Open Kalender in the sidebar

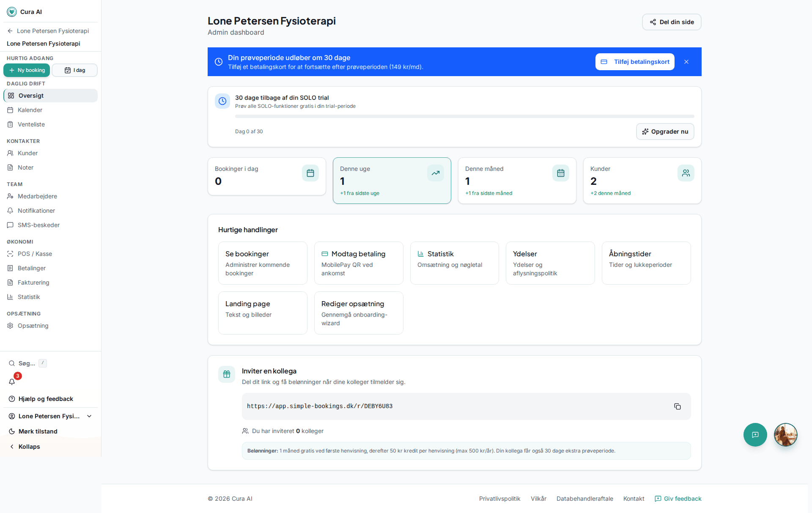click(51, 110)
